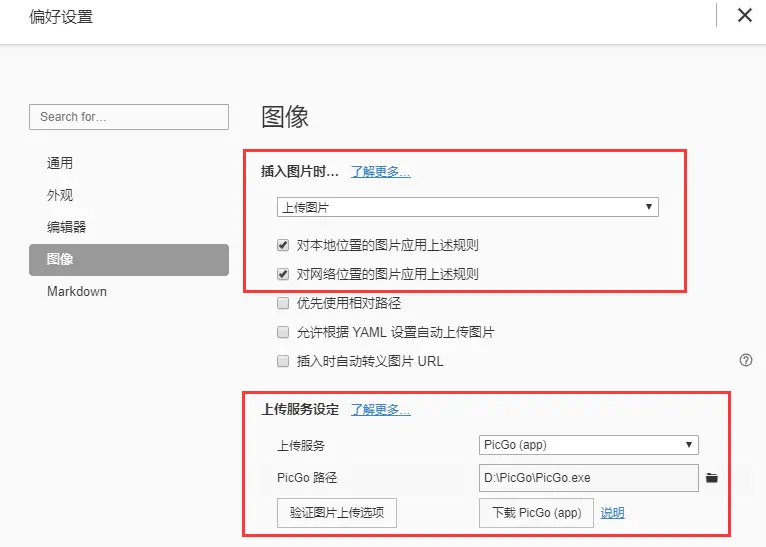Screen dimensions: 766x547
Task: Open the folder browse icon for PicGo path
Action: (712, 478)
